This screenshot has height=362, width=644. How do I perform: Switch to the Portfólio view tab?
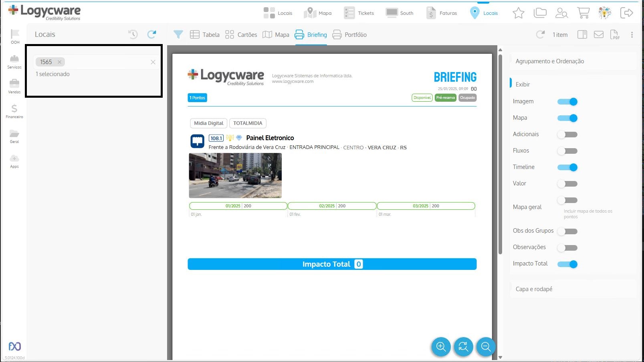pos(349,35)
